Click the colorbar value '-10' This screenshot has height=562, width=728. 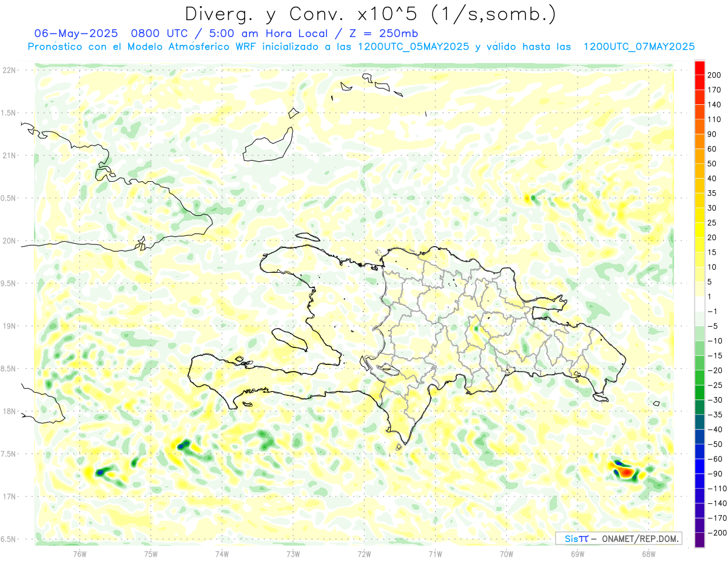pyautogui.click(x=716, y=341)
